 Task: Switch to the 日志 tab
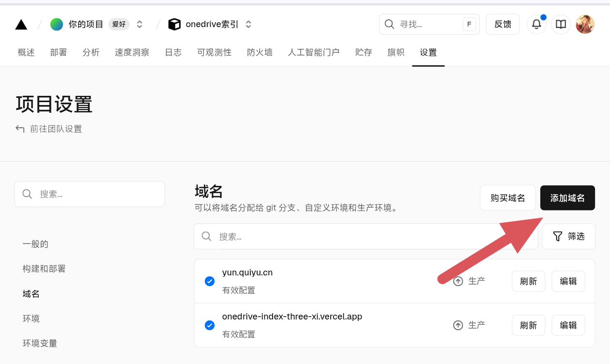pyautogui.click(x=173, y=52)
